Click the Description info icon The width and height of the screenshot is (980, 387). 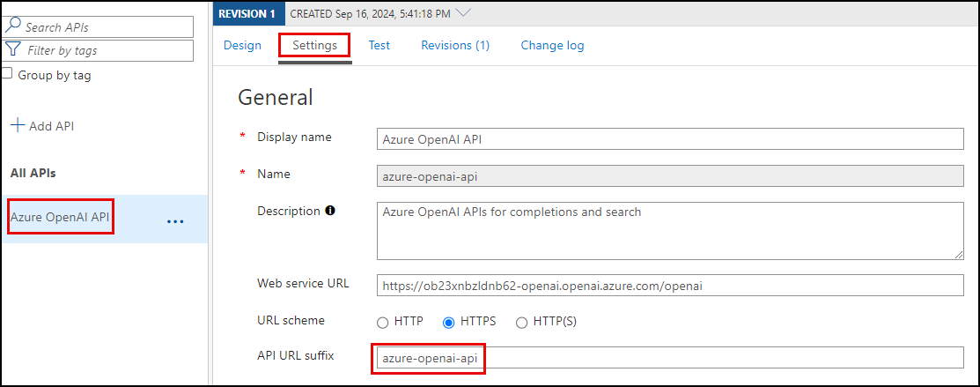(x=330, y=211)
